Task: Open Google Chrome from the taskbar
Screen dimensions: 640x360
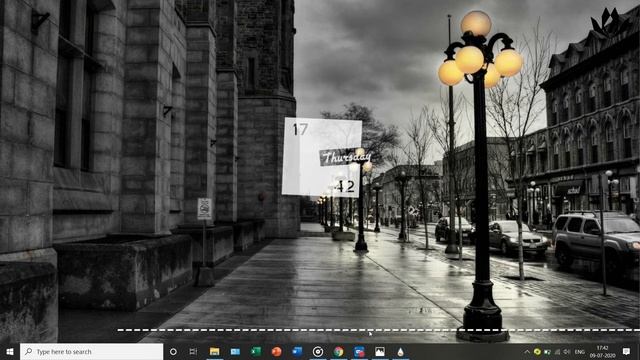Action: [x=338, y=351]
